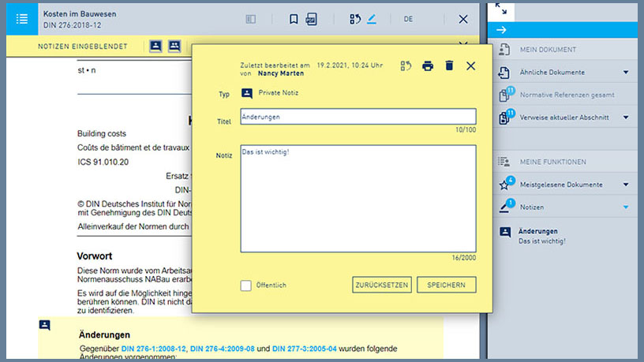Screen dimensions: 644x362
Task: Open the Änderungen note in sidebar list
Action: (541, 236)
